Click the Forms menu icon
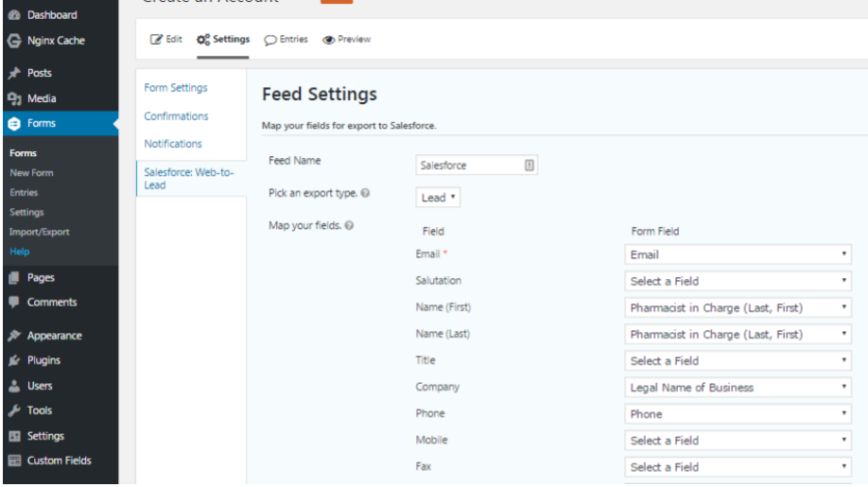Image resolution: width=868 pixels, height=487 pixels. (14, 124)
